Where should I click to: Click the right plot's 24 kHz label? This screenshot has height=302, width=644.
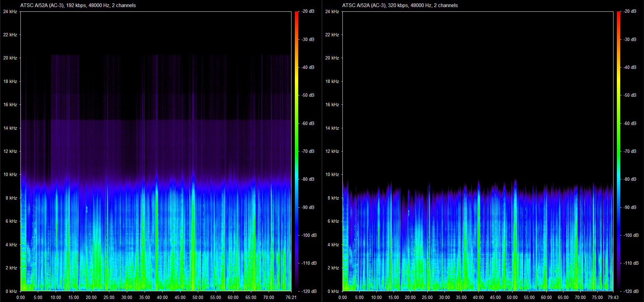click(332, 11)
